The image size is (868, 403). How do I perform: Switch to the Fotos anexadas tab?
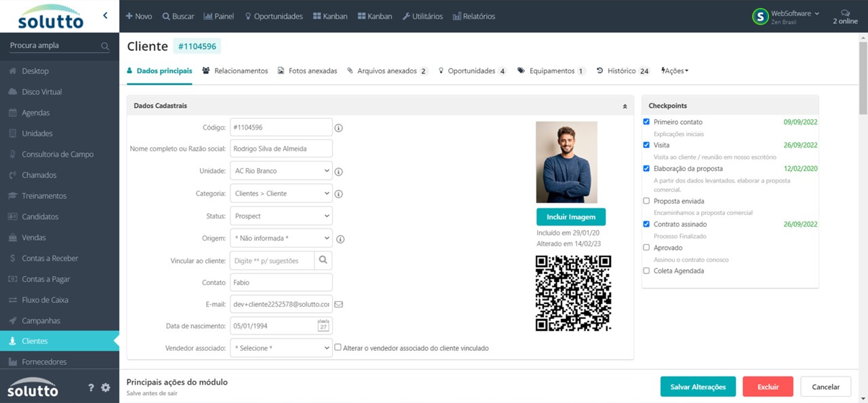pos(307,71)
